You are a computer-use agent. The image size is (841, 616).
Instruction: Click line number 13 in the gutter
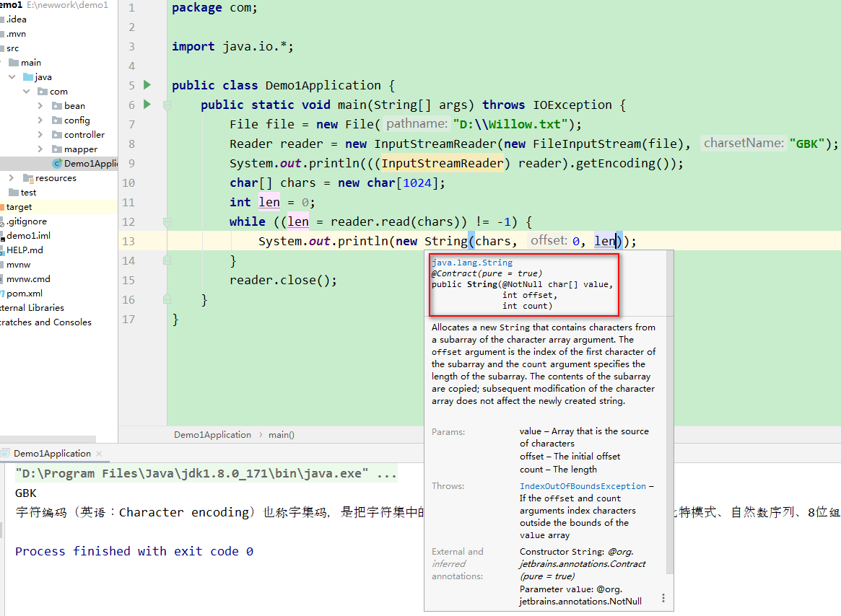click(128, 241)
